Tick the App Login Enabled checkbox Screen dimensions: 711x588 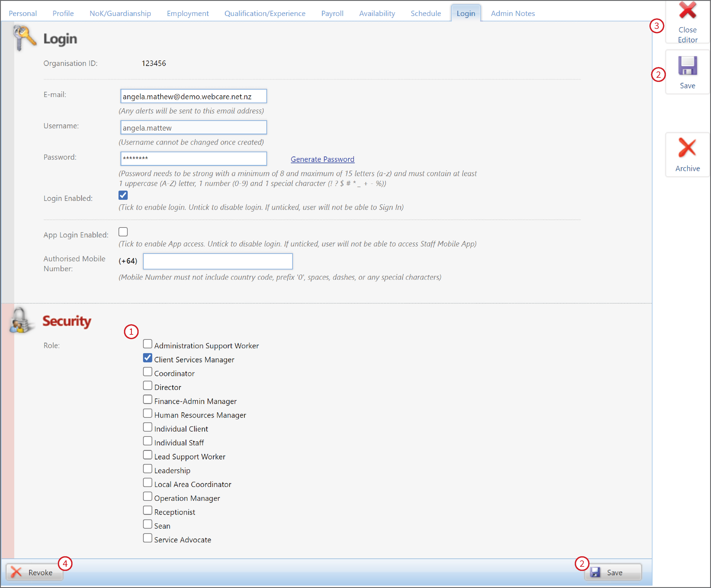pyautogui.click(x=123, y=232)
